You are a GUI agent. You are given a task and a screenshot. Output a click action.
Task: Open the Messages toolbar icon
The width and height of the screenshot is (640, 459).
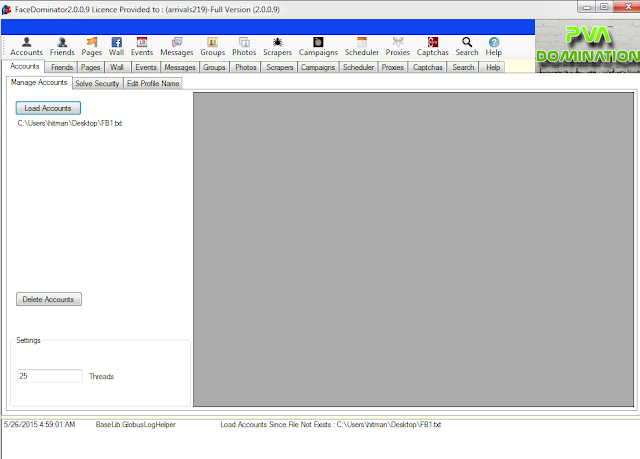click(x=177, y=47)
